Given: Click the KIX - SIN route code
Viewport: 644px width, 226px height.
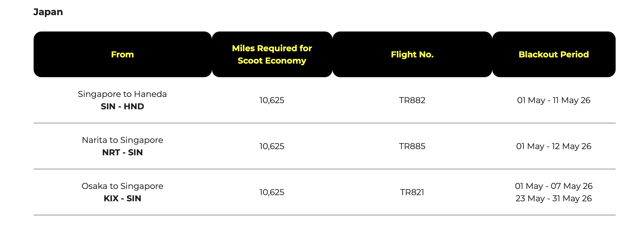Looking at the screenshot, I should (122, 198).
